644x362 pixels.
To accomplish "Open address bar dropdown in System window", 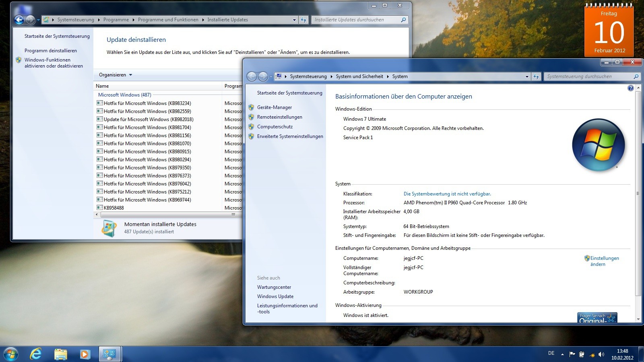I will 527,76.
